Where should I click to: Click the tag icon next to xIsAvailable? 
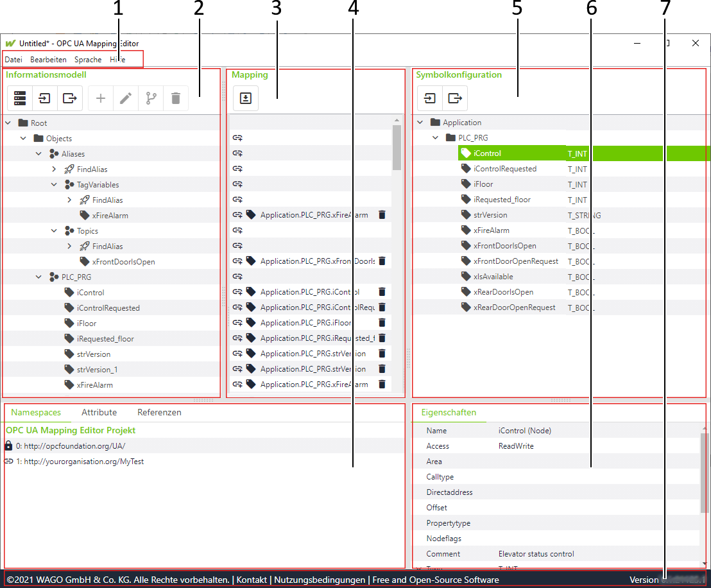tap(466, 276)
